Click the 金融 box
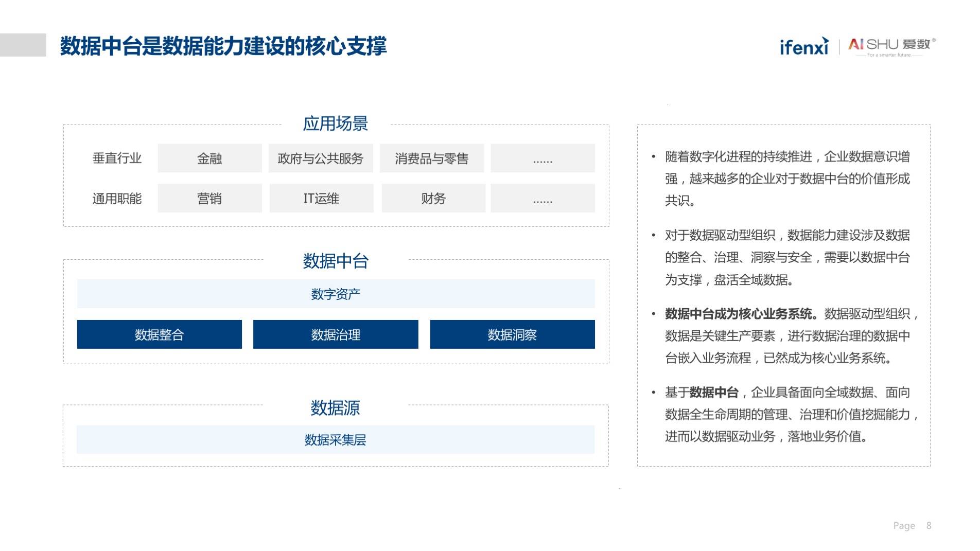 click(x=209, y=158)
